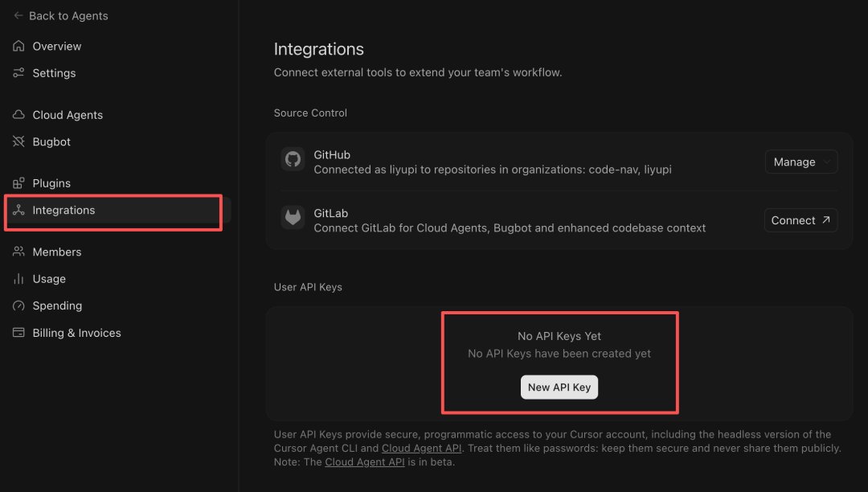Click the Overview home icon

(x=18, y=46)
